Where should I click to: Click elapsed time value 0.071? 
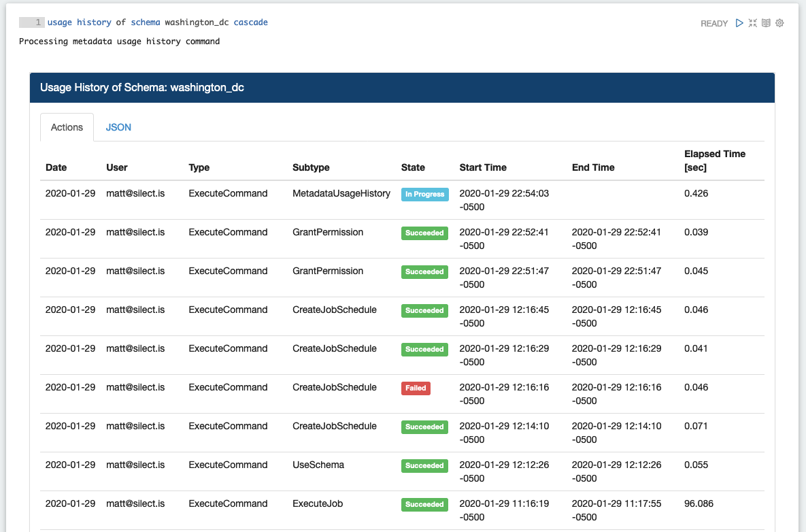tap(696, 426)
